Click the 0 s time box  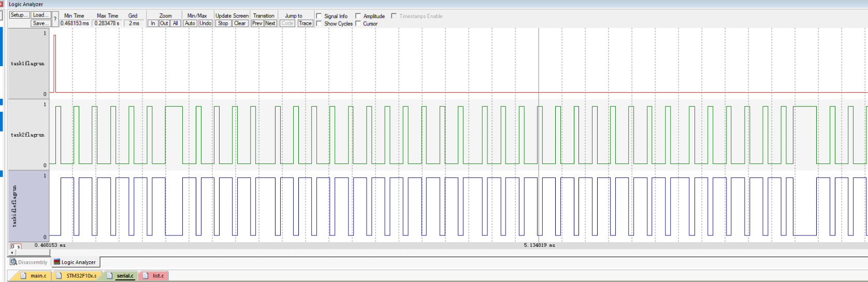[16, 247]
